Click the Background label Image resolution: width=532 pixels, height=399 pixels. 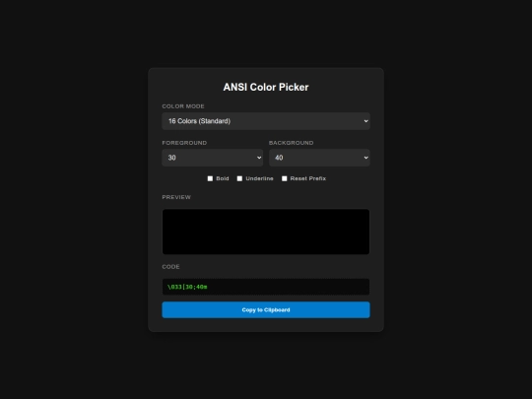point(291,143)
